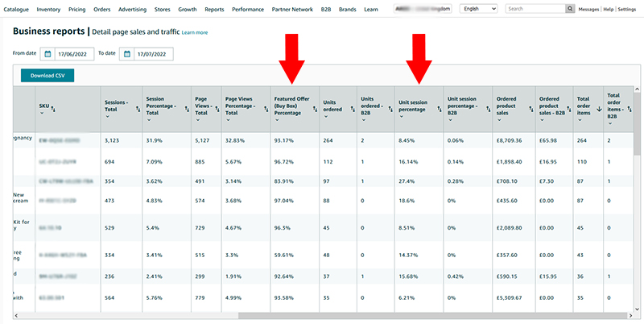Click the horizontal scrollbar left arrow
The image size is (644, 324).
click(x=16, y=315)
